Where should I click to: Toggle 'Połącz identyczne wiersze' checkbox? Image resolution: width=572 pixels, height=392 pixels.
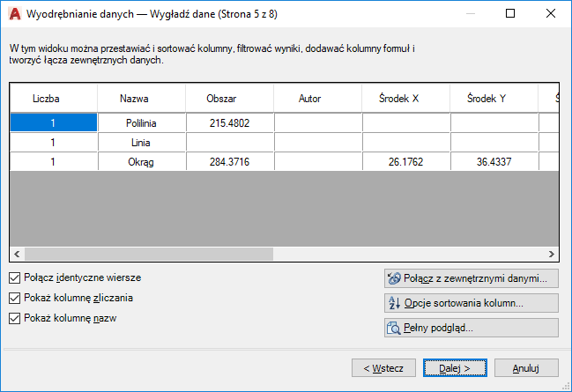pyautogui.click(x=14, y=277)
